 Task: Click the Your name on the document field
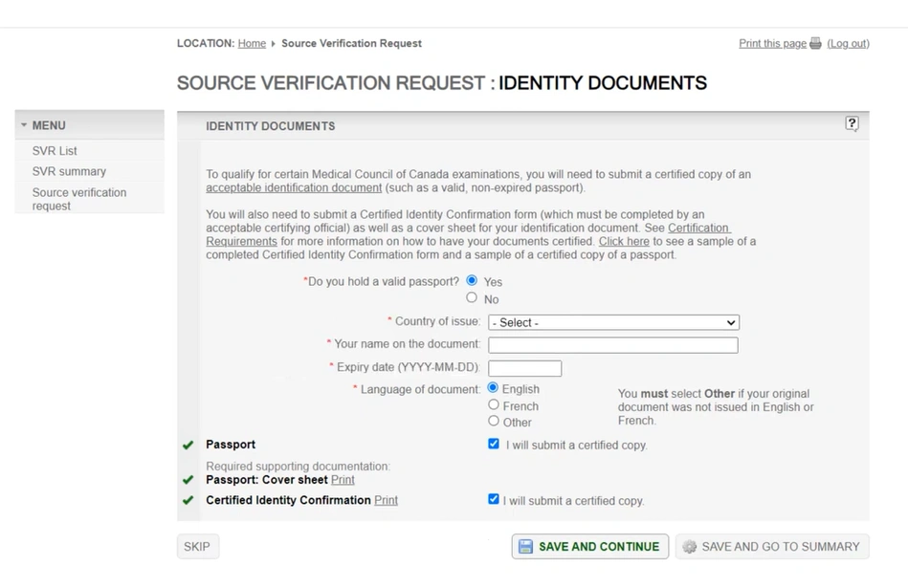(x=613, y=345)
